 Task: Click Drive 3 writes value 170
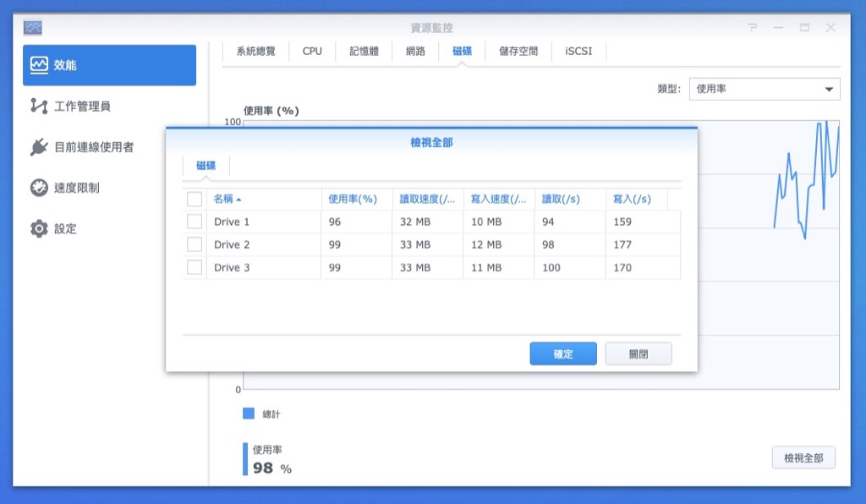[x=622, y=268]
